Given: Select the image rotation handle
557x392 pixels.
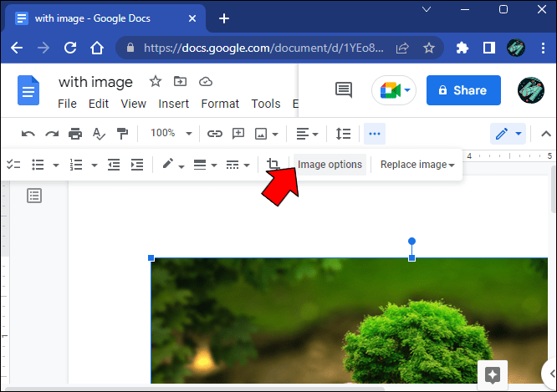Looking at the screenshot, I should tap(411, 242).
